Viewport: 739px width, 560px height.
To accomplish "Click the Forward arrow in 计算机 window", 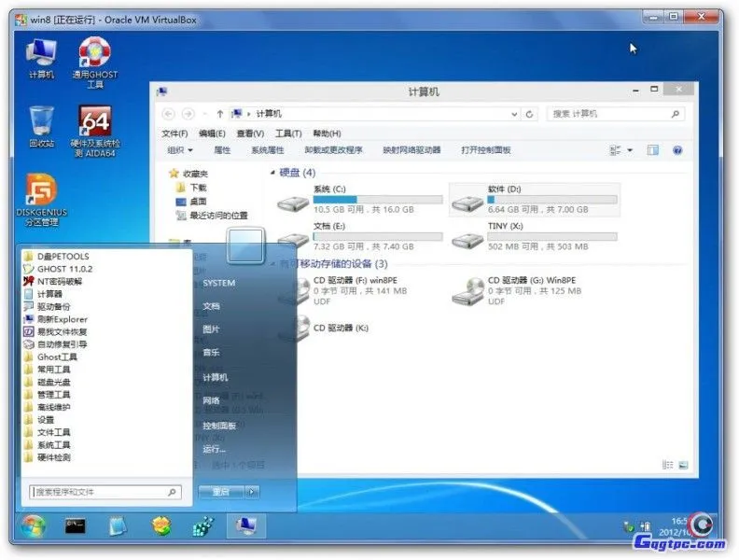I will pos(188,114).
